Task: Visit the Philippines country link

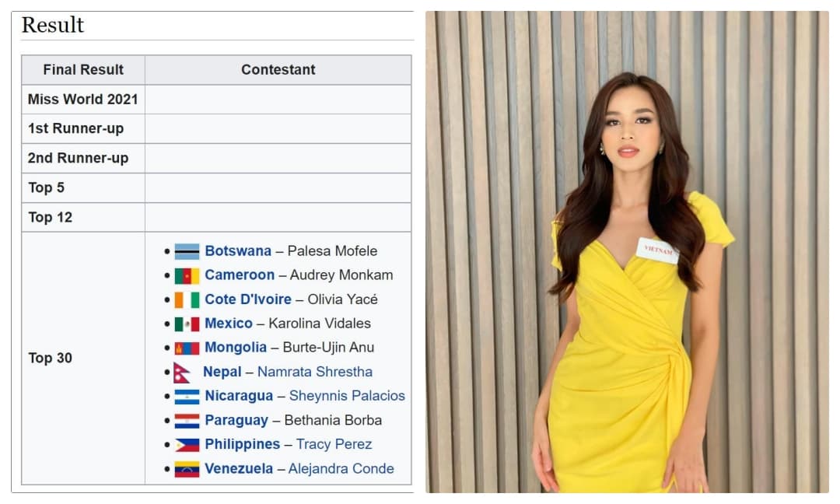Action: [242, 444]
